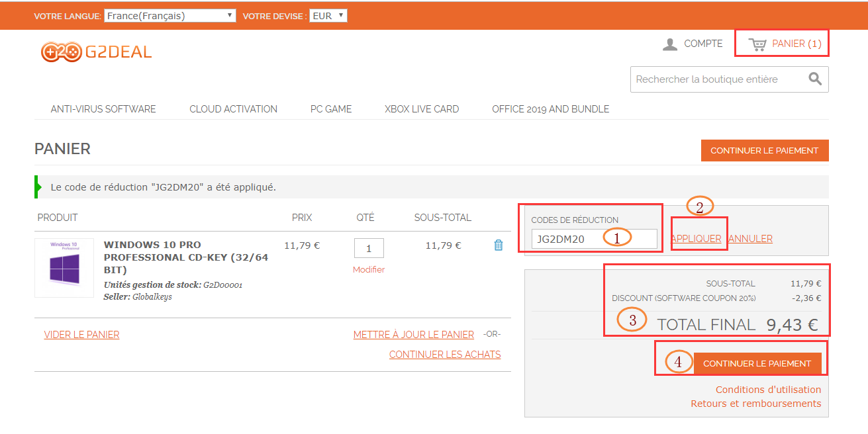Click the shopping cart icon
The width and height of the screenshot is (868, 434).
pyautogui.click(x=757, y=44)
